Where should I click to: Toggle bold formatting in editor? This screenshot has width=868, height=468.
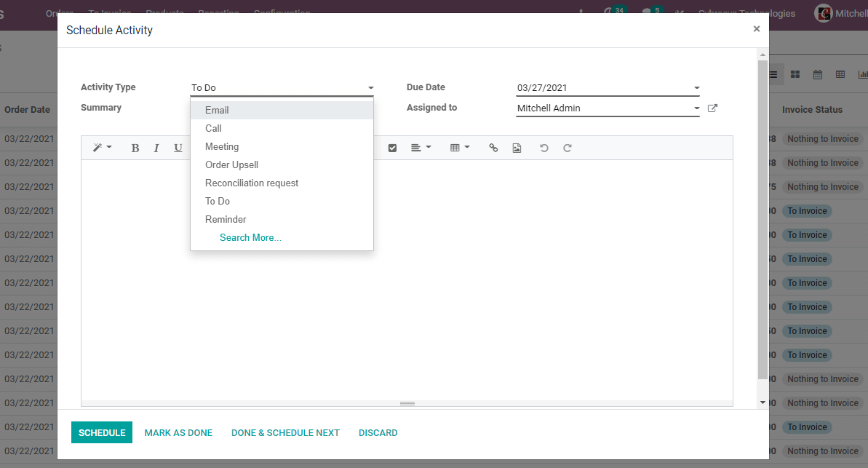(135, 148)
